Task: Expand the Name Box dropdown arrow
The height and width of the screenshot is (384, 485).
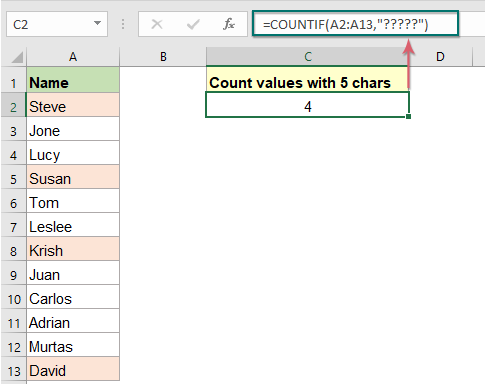Action: [x=97, y=23]
